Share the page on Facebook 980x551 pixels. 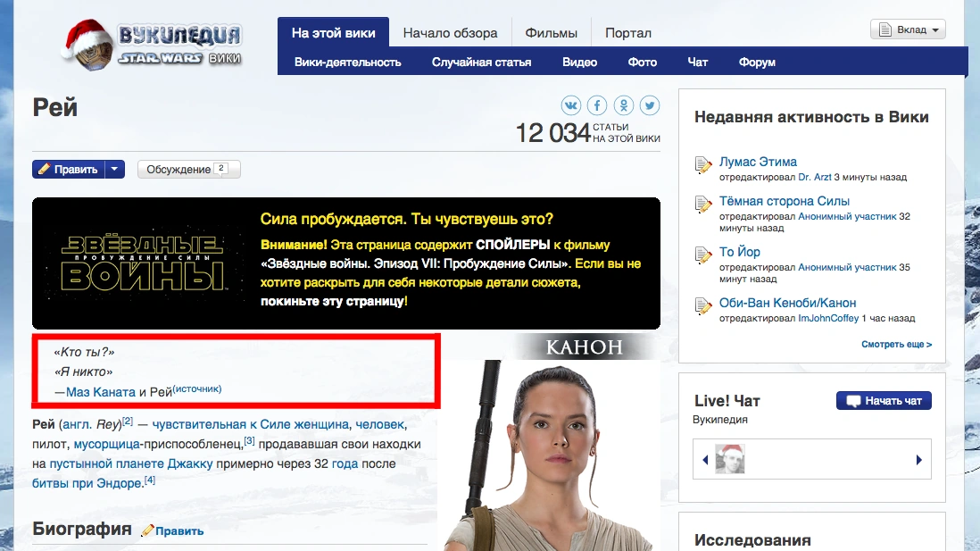597,105
